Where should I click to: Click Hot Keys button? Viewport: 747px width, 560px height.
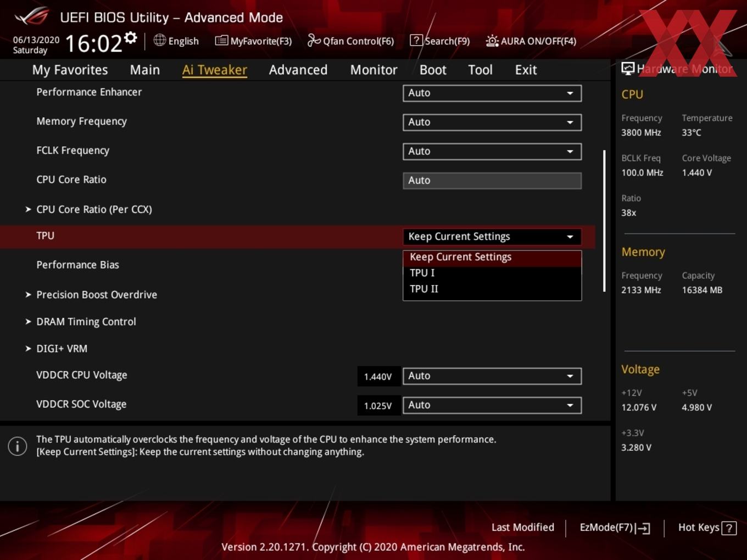click(x=707, y=528)
